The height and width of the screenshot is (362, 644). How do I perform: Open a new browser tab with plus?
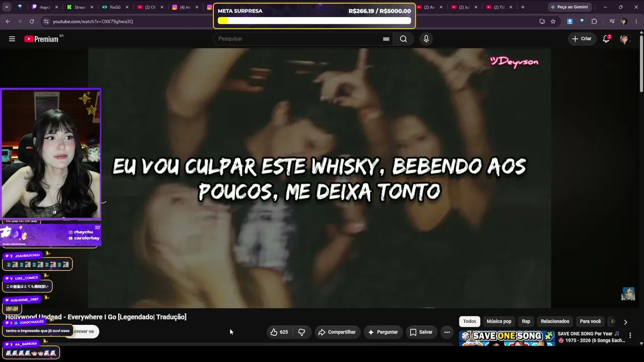[523, 7]
